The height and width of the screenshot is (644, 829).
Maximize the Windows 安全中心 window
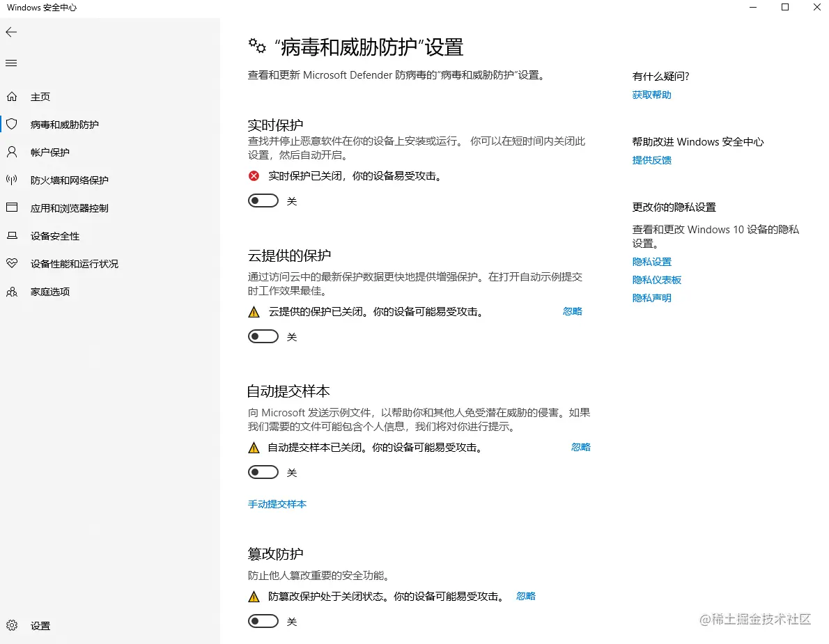click(x=785, y=8)
